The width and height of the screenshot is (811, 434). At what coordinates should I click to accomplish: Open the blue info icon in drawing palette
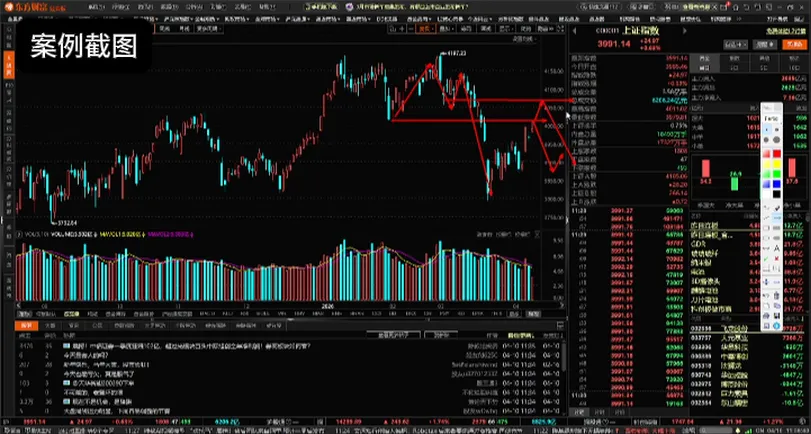click(777, 326)
